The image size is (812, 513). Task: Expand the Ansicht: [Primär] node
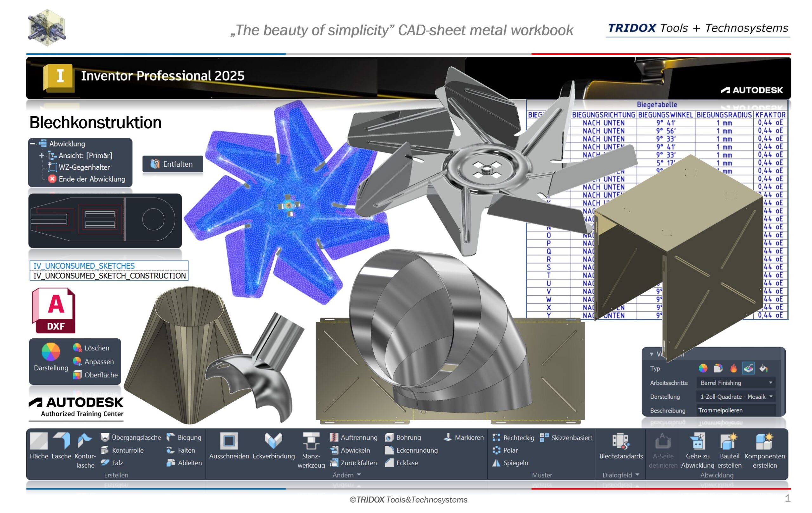[42, 156]
